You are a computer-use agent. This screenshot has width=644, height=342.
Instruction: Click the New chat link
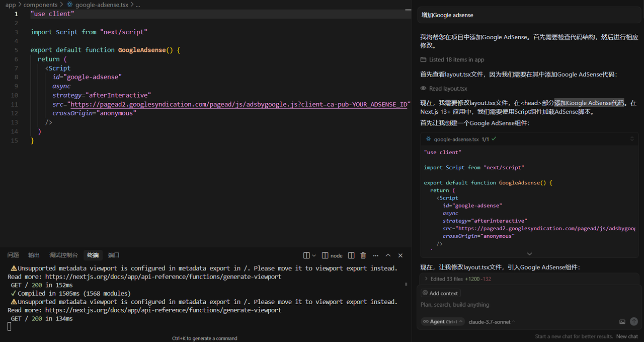pyautogui.click(x=627, y=336)
